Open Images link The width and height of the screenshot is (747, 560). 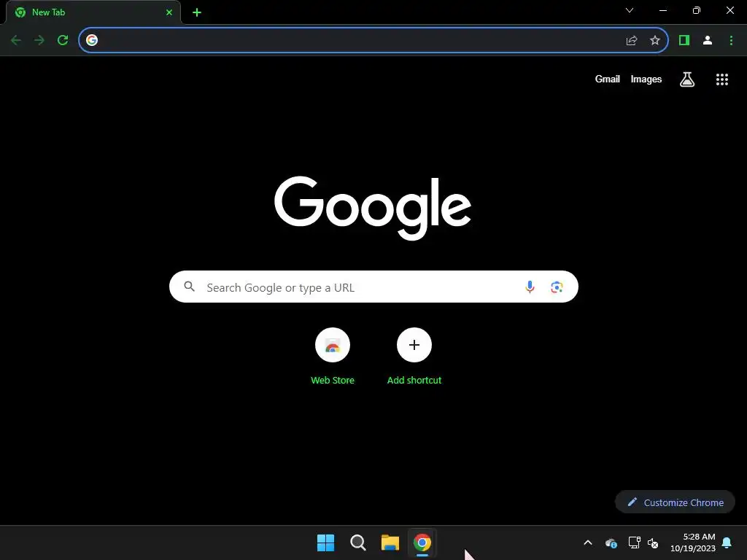click(x=646, y=79)
